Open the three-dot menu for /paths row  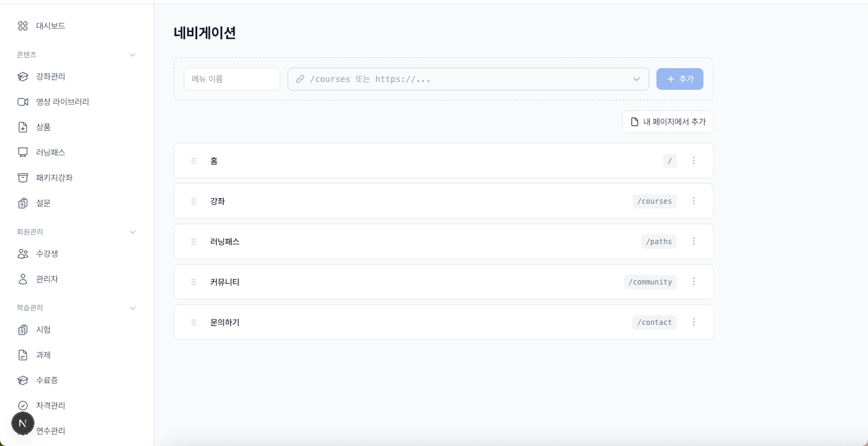(x=694, y=241)
